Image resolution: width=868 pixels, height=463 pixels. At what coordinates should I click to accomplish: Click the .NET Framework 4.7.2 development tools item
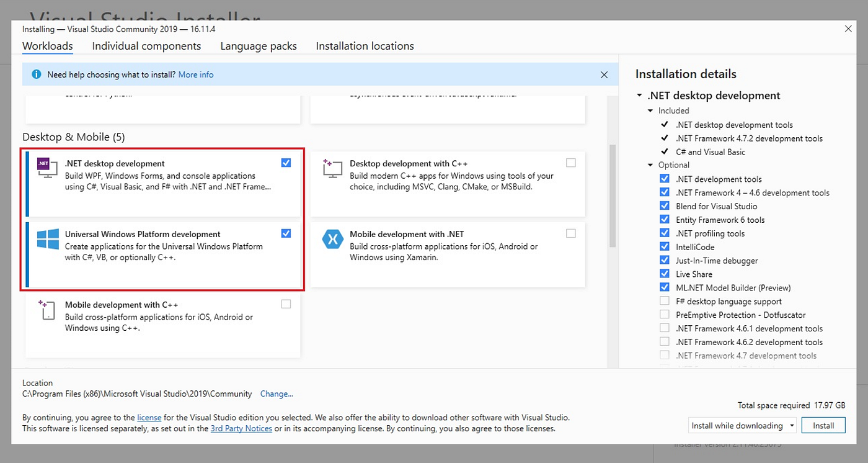click(749, 138)
